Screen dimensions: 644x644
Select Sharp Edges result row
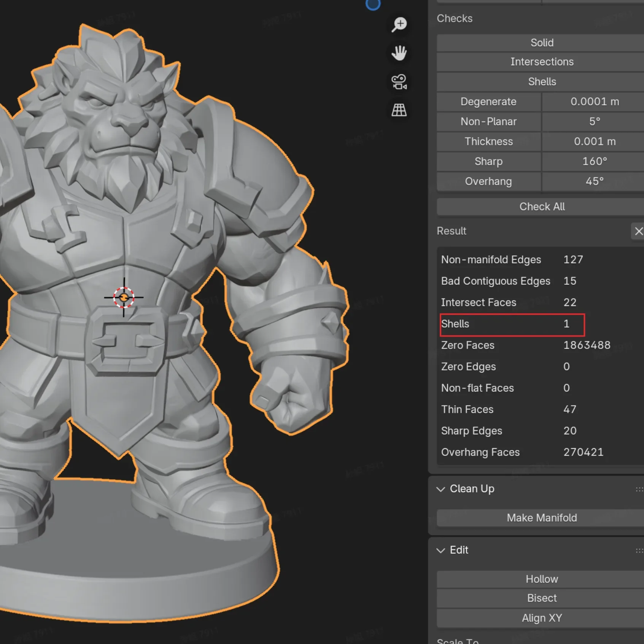pos(540,431)
